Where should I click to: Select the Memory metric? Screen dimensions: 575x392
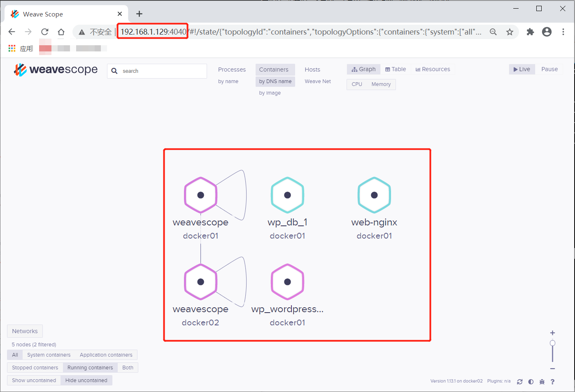tap(381, 84)
